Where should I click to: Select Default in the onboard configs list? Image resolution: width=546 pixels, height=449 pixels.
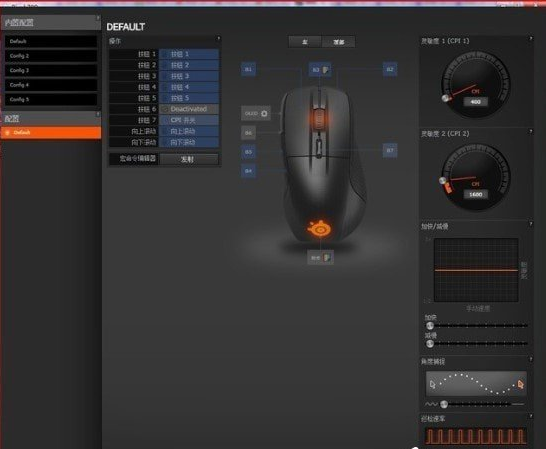point(51,41)
